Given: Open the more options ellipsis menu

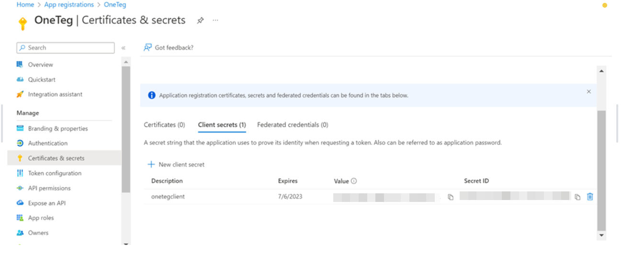Looking at the screenshot, I should (215, 21).
